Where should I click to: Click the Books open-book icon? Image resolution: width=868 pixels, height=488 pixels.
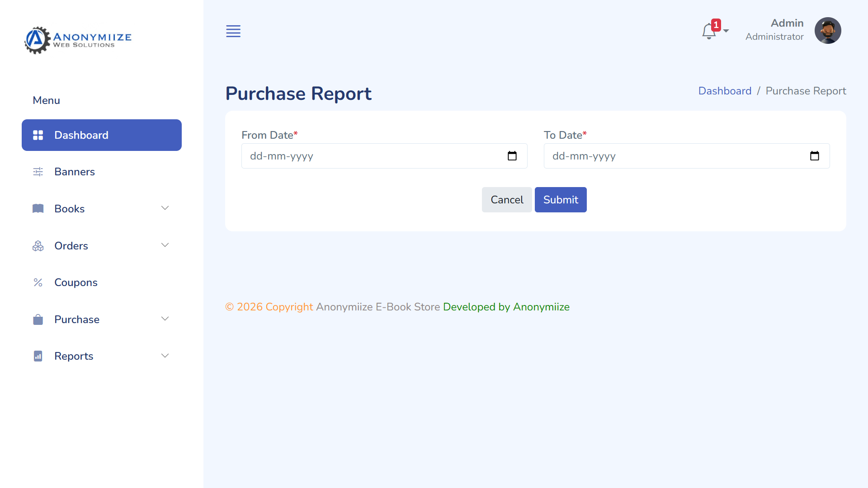pos(38,209)
